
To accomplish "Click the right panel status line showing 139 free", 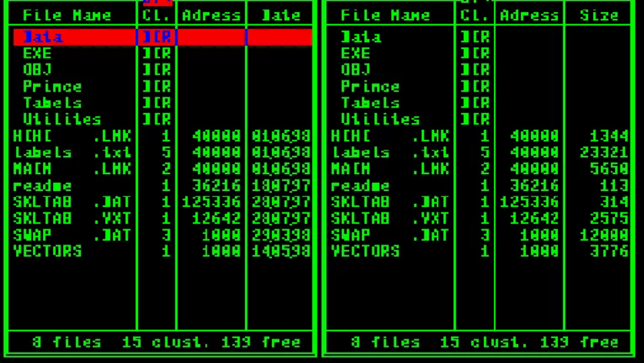I will click(x=485, y=341).
